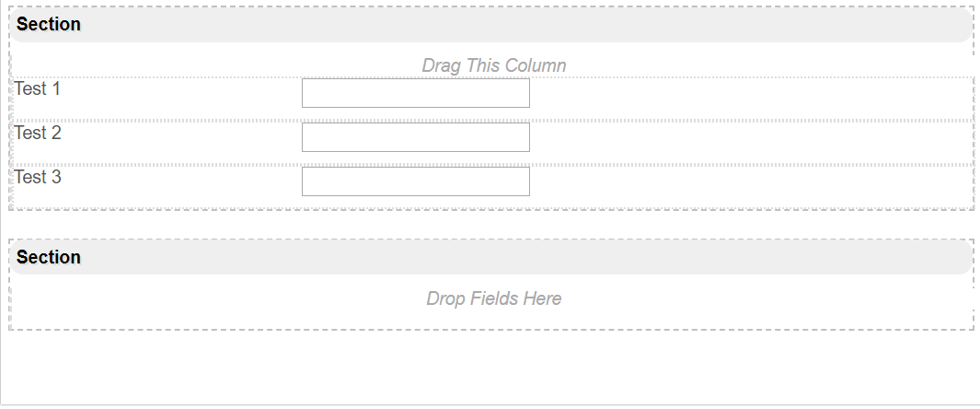This screenshot has width=980, height=409.
Task: Focus the Test 2 text input box
Action: coord(415,137)
